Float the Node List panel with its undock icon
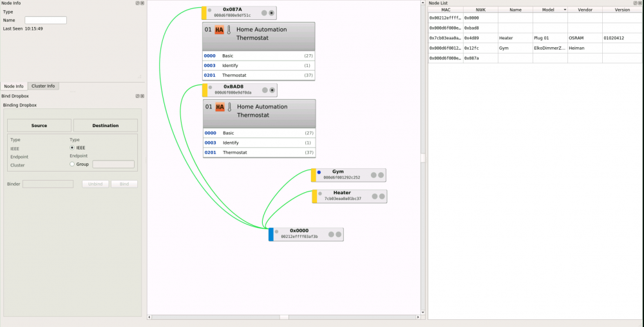 pos(633,3)
